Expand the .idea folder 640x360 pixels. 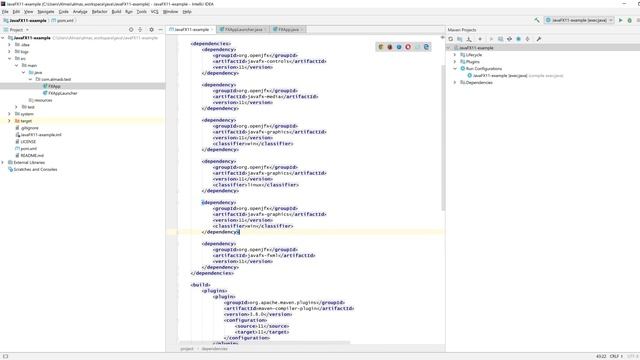[x=9, y=44]
